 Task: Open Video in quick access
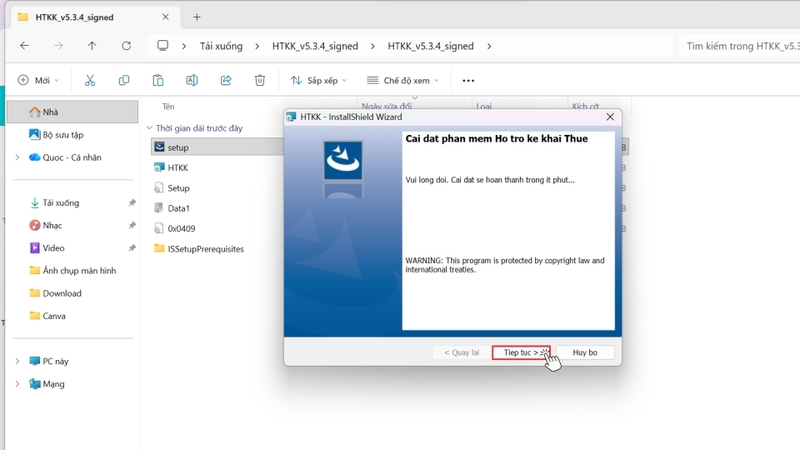[x=53, y=248]
